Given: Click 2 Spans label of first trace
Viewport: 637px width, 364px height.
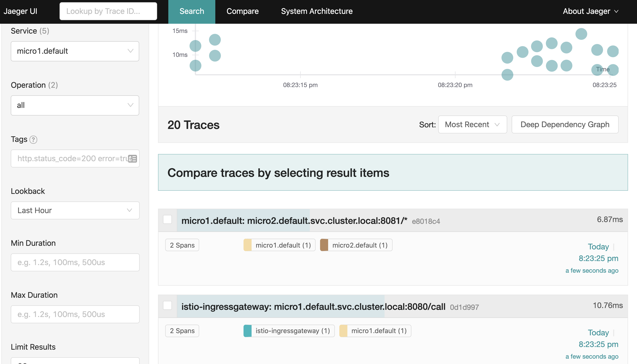Looking at the screenshot, I should tap(182, 245).
